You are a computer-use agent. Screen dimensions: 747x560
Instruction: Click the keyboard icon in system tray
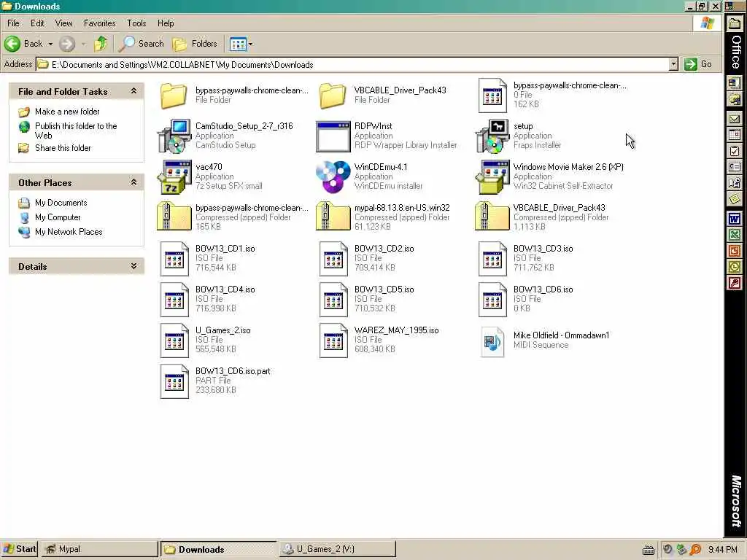coord(648,551)
